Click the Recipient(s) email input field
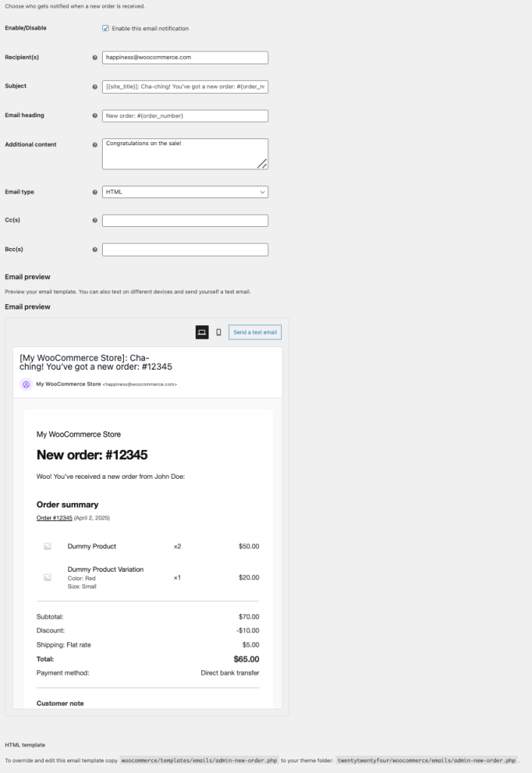This screenshot has height=773, width=532. click(185, 57)
